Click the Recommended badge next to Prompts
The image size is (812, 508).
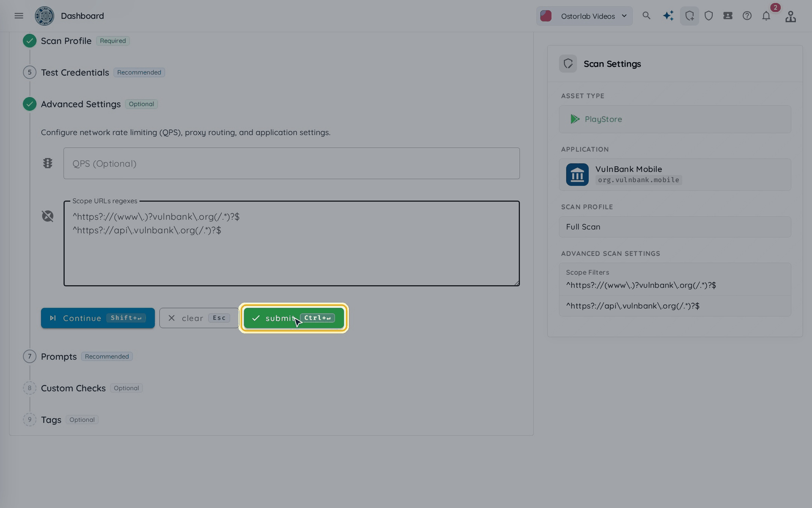point(107,356)
